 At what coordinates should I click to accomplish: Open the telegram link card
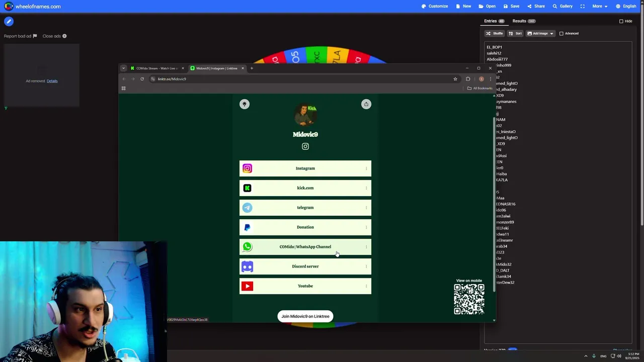[305, 208]
